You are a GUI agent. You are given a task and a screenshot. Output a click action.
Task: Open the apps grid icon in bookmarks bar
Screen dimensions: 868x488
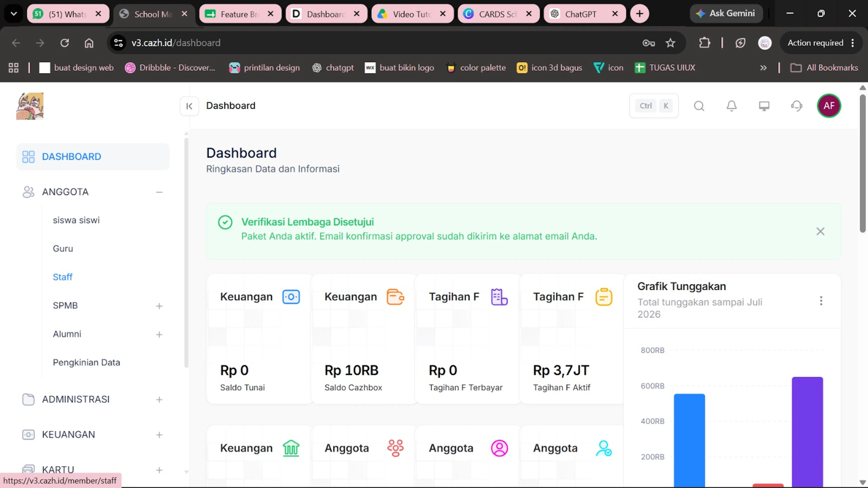click(x=14, y=68)
